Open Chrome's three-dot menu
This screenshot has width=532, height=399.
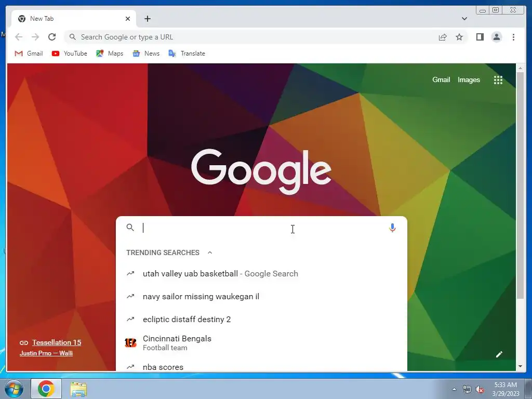tap(513, 37)
